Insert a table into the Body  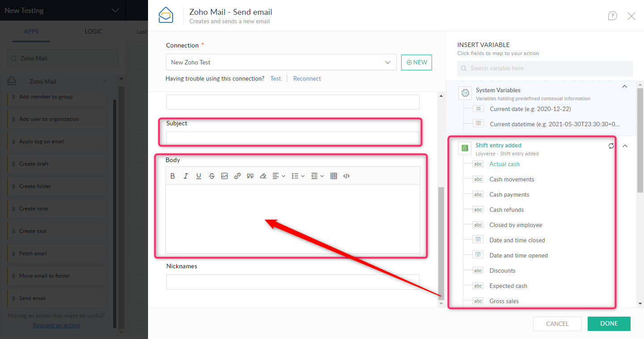tap(334, 176)
